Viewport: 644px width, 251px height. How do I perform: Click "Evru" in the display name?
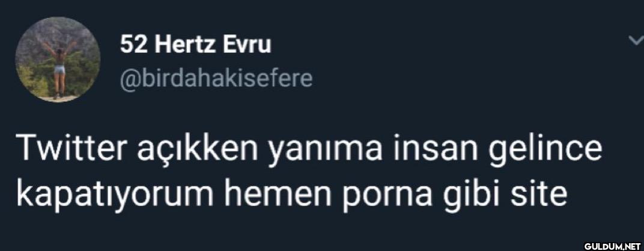(x=248, y=46)
